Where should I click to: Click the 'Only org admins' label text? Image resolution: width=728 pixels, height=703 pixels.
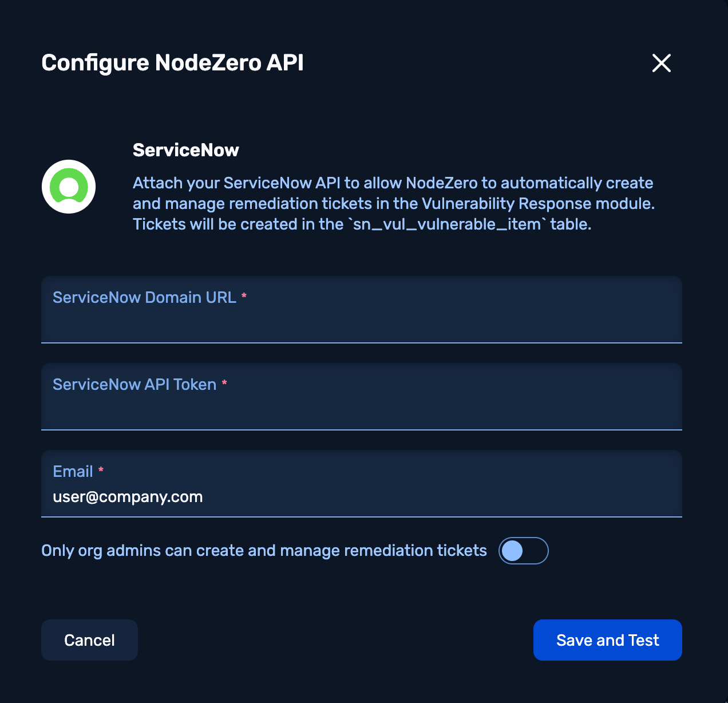(264, 551)
